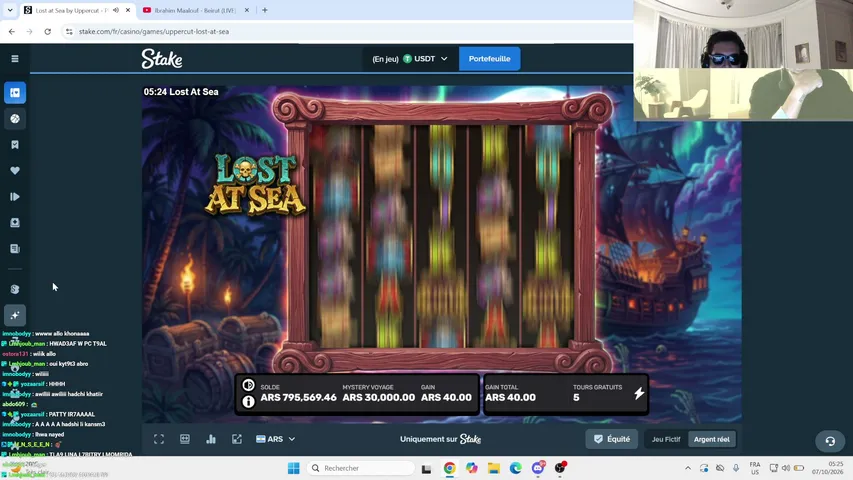Mute the Lost at Sea tab audio
The height and width of the screenshot is (480, 853).
(x=116, y=10)
